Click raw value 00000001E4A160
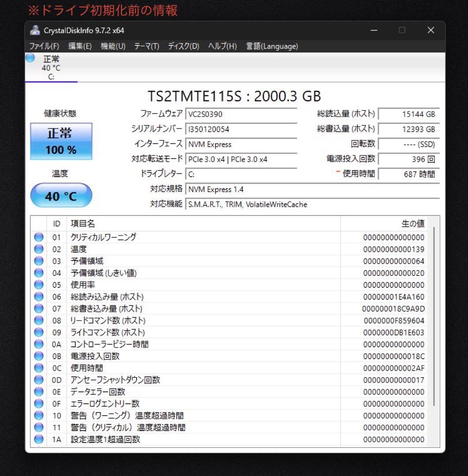Viewport: 468px width, 476px height. point(394,297)
